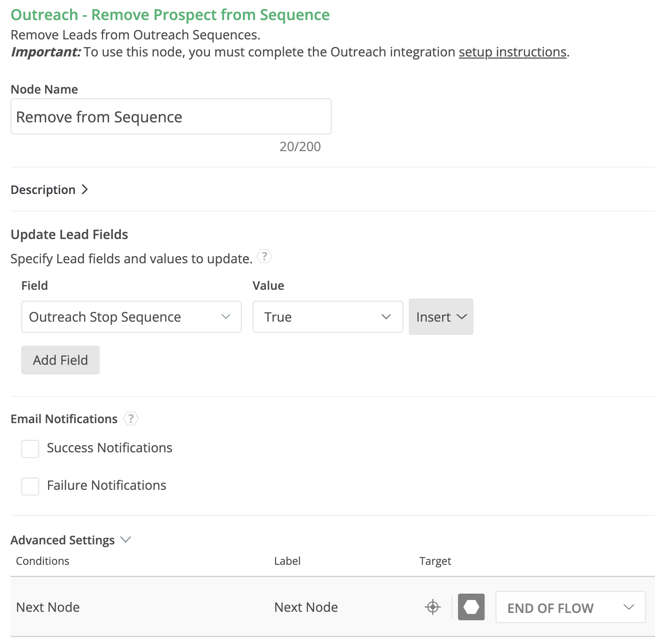Click the crosshair locate-target icon
Image resolution: width=655 pixels, height=644 pixels.
433,607
